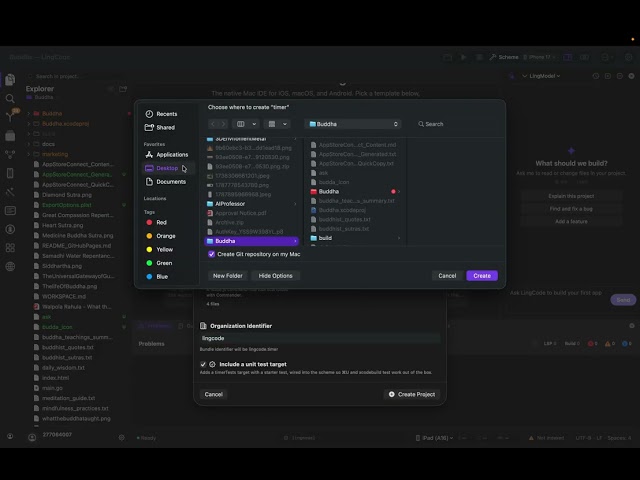Open the Buddha location path popup
Viewport: 640px width, 480px height.
point(353,124)
